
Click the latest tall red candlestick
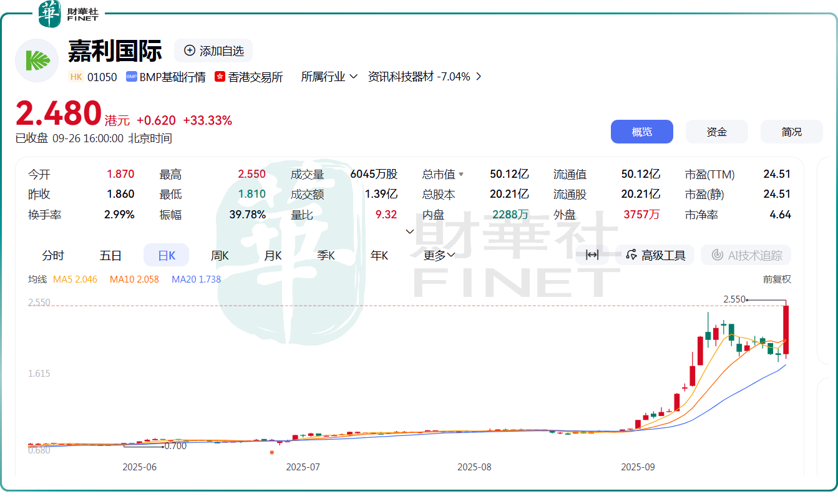pos(786,331)
